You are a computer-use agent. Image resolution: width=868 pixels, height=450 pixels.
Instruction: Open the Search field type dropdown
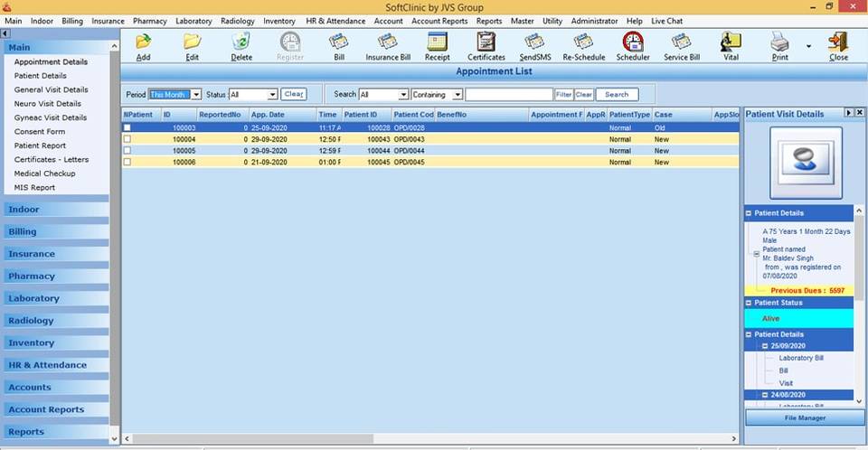pos(403,95)
